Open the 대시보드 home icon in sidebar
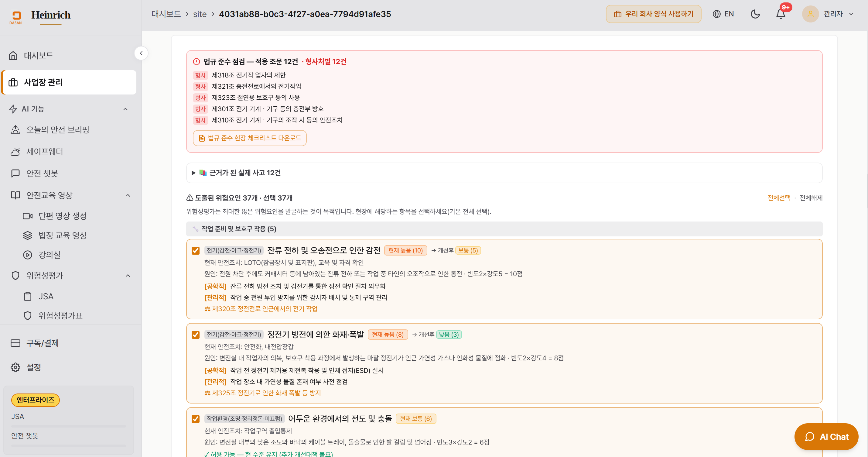 click(x=13, y=55)
